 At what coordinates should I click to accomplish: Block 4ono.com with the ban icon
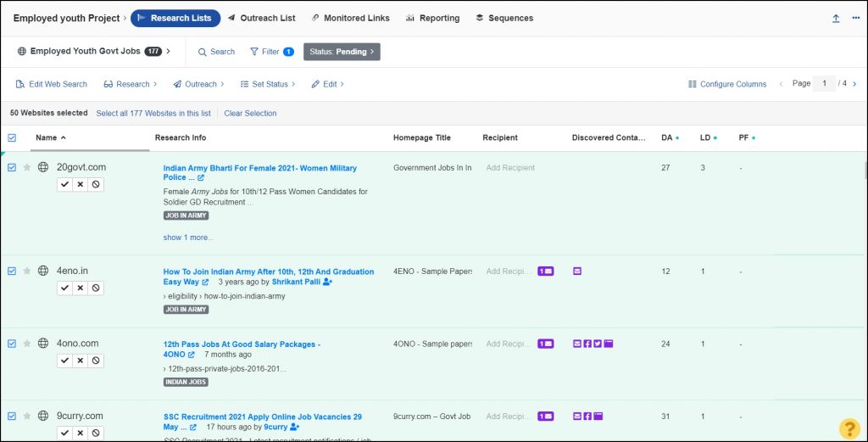[96, 361]
